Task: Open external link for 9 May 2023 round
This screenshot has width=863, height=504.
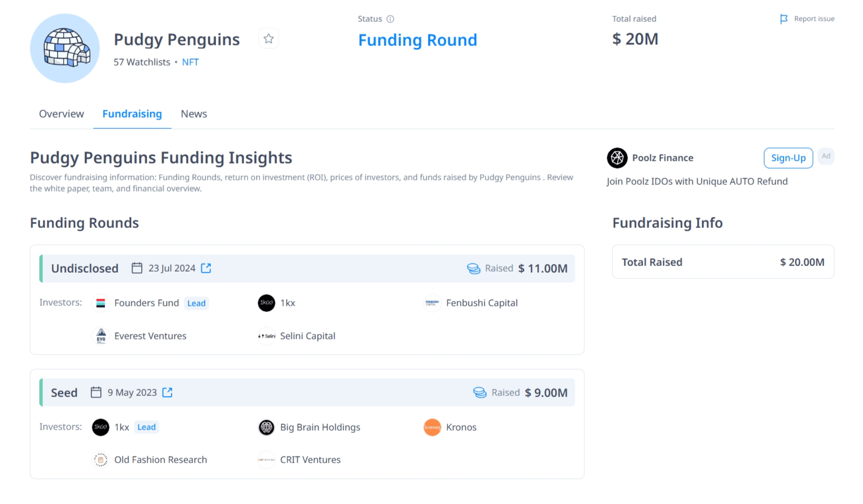Action: click(x=168, y=393)
